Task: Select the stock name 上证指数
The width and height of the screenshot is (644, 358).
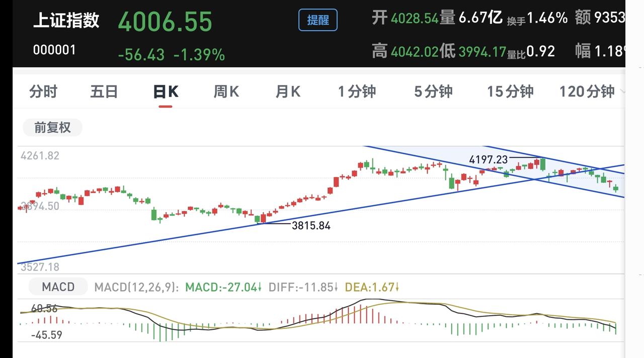Action: point(66,21)
